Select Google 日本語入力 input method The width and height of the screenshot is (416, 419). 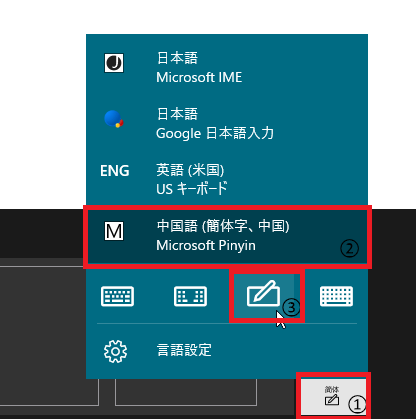pos(227,124)
